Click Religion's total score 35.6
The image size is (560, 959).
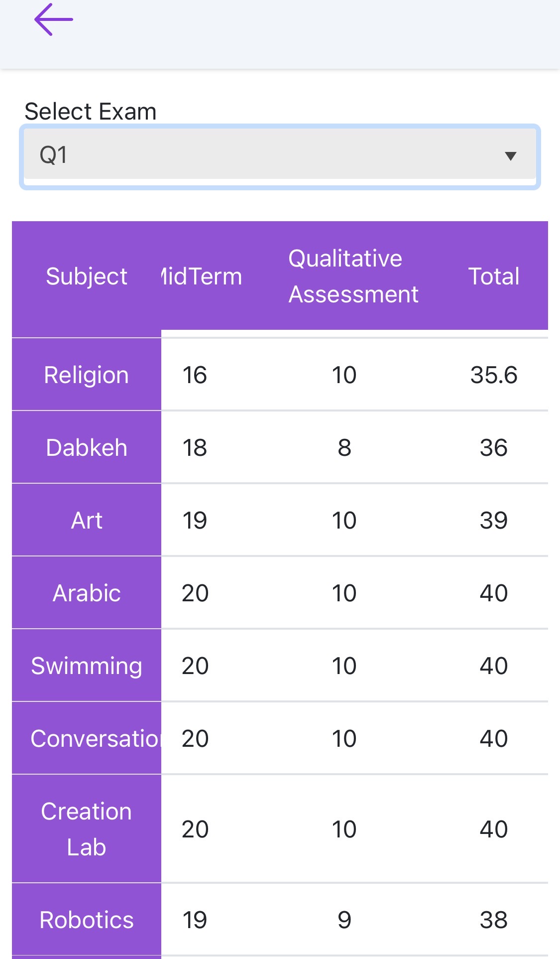coord(494,375)
